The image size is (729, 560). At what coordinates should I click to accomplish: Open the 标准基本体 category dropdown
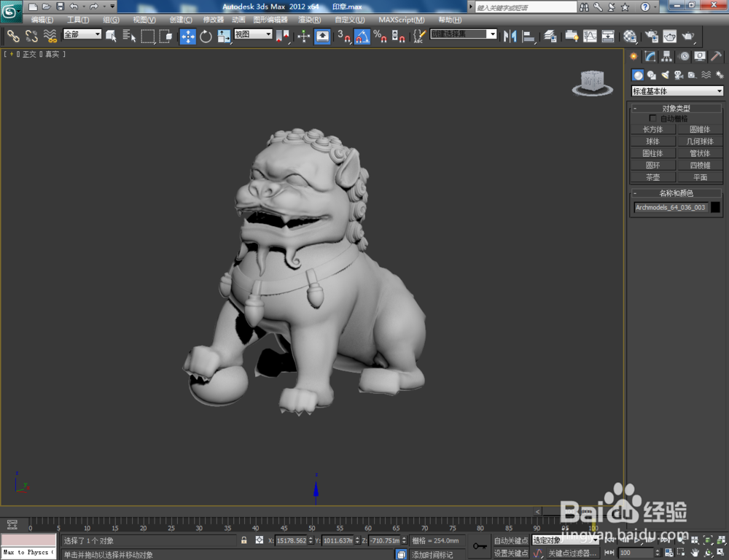coord(677,91)
